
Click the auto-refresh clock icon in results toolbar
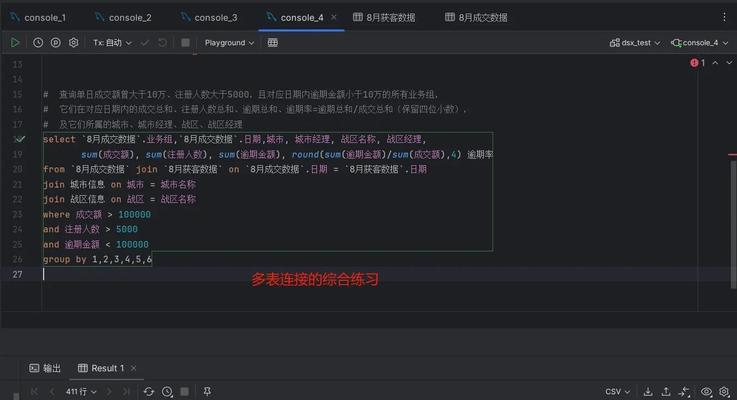[x=167, y=392]
